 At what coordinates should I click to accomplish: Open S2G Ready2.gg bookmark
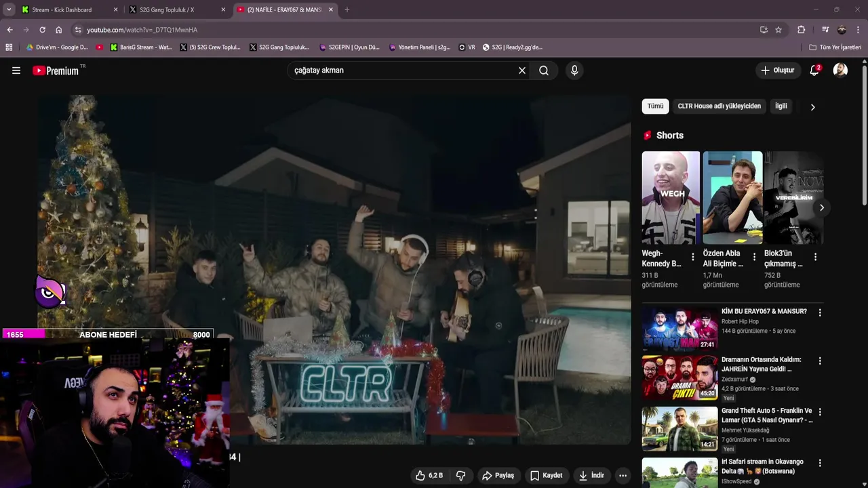point(513,47)
